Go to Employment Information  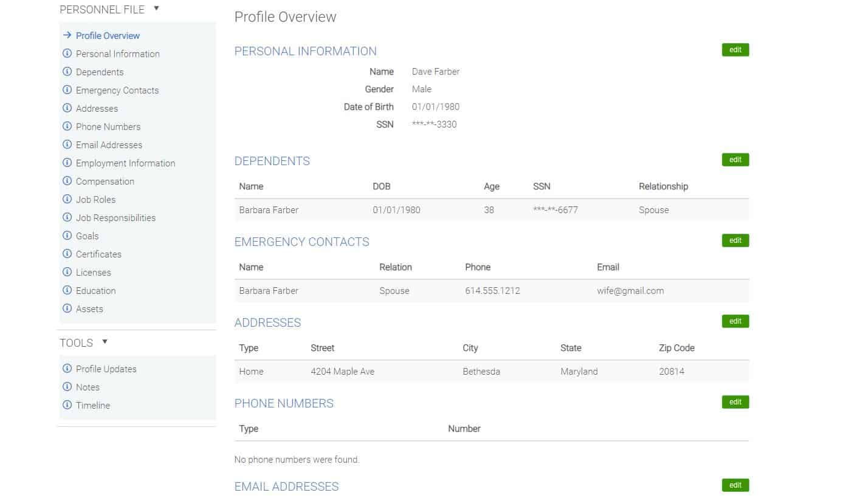click(125, 163)
